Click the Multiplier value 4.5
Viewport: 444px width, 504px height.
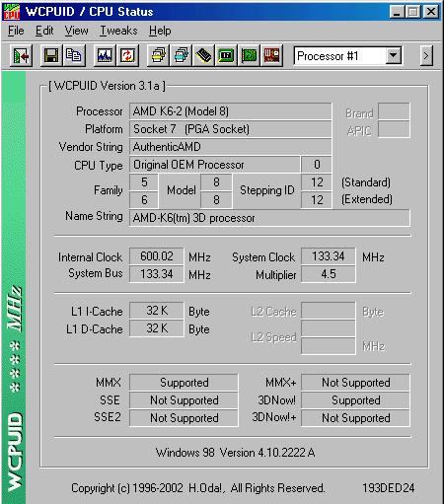point(329,274)
